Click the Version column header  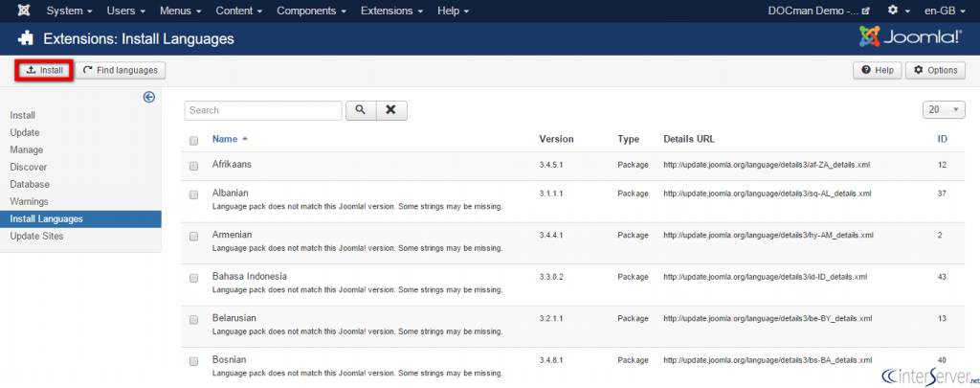[x=556, y=139]
